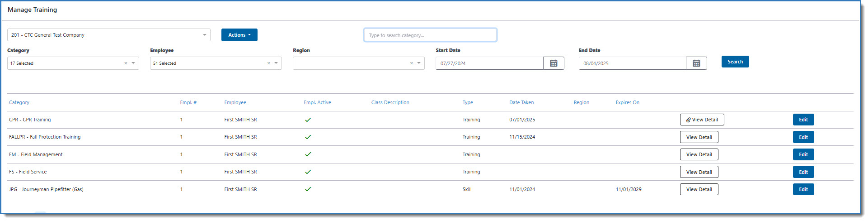
Task: Sort by the Employee column header
Action: 235,103
